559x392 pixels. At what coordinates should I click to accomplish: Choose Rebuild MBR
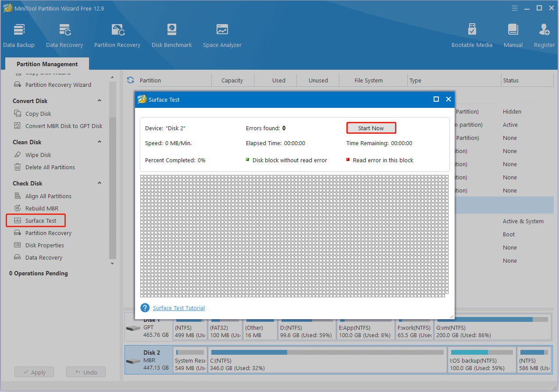coord(42,208)
